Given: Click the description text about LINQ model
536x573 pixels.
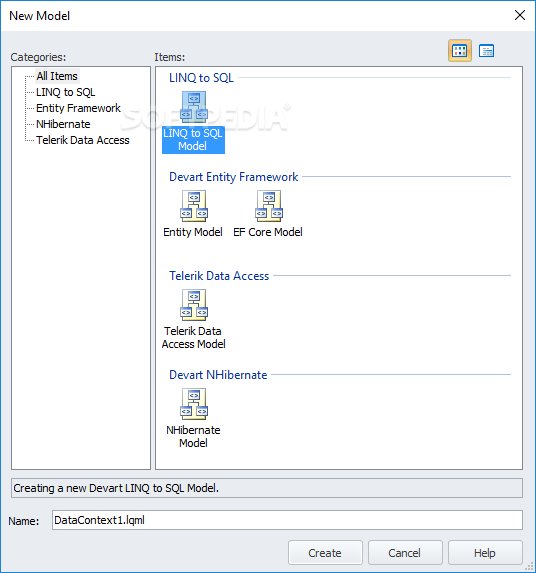Looking at the screenshot, I should [x=116, y=488].
